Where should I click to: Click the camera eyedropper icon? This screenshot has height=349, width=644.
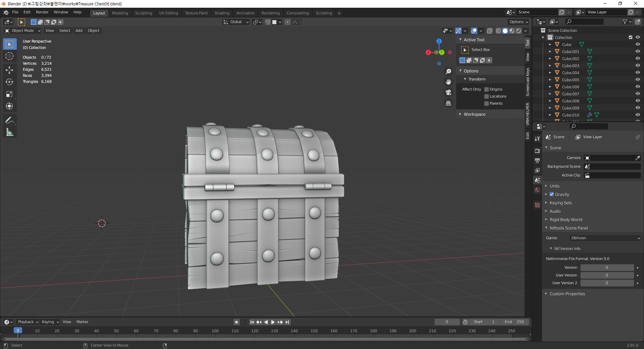[638, 158]
